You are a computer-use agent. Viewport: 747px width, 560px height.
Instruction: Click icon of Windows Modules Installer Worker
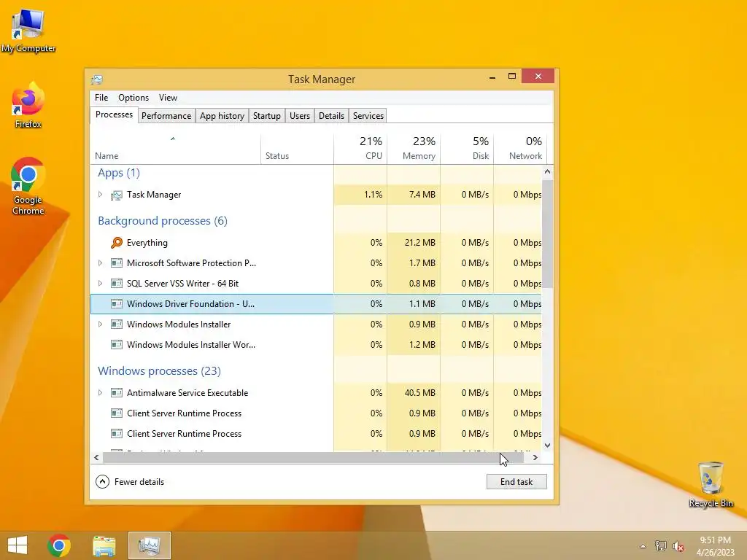pos(116,345)
